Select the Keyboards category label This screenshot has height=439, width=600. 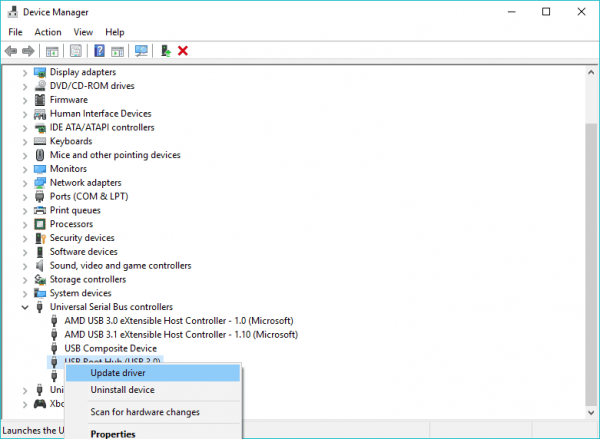point(71,141)
